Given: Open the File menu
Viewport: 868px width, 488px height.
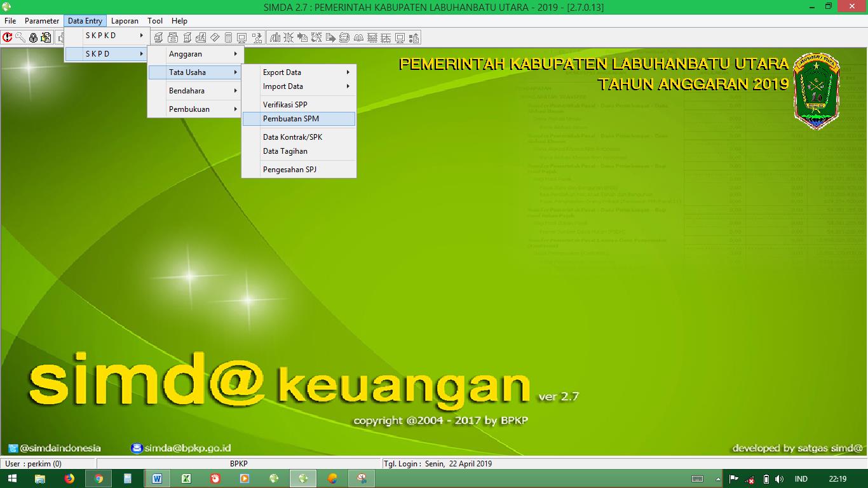Looking at the screenshot, I should tap(10, 21).
